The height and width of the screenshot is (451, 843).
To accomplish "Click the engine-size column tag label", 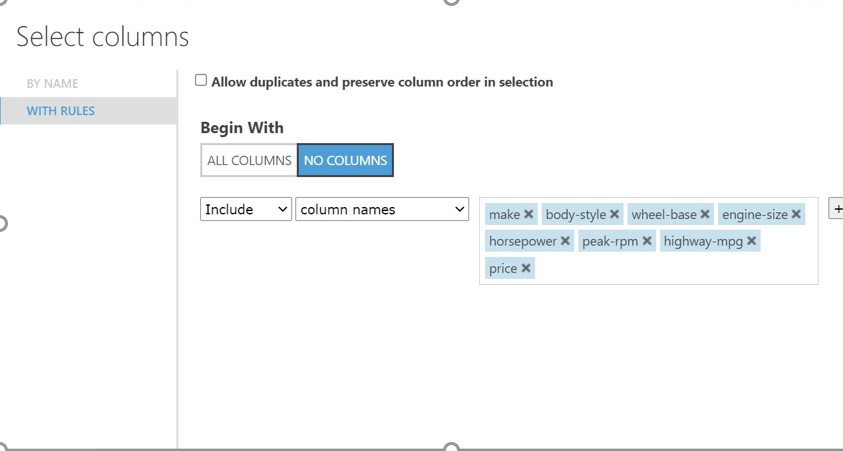I will point(754,214).
